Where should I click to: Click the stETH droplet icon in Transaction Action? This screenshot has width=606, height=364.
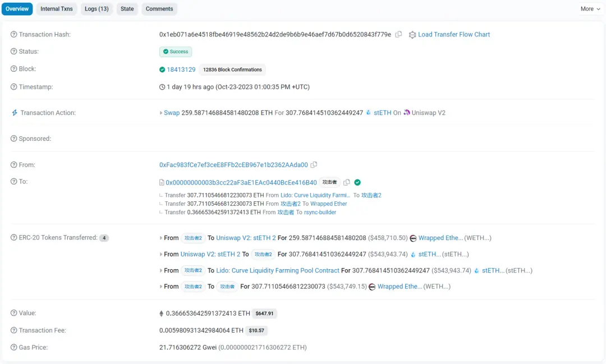pos(368,112)
